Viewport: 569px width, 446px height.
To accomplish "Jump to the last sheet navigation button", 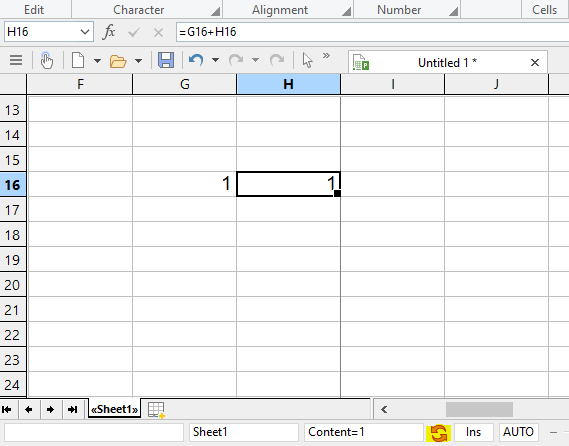I will [73, 410].
